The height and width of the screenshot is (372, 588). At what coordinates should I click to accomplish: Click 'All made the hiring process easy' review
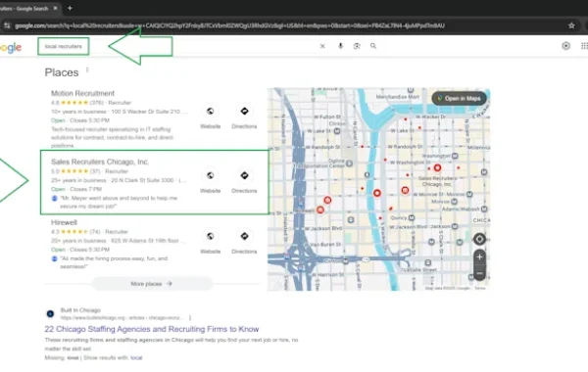click(114, 262)
